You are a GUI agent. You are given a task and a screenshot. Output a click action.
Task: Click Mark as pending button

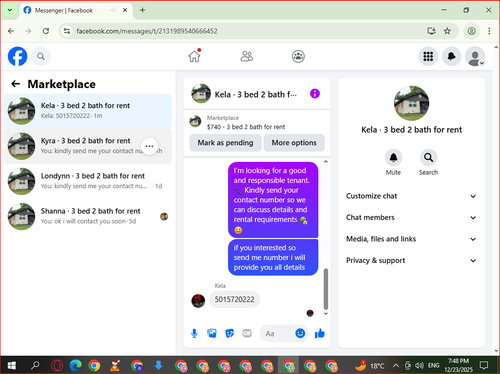225,143
